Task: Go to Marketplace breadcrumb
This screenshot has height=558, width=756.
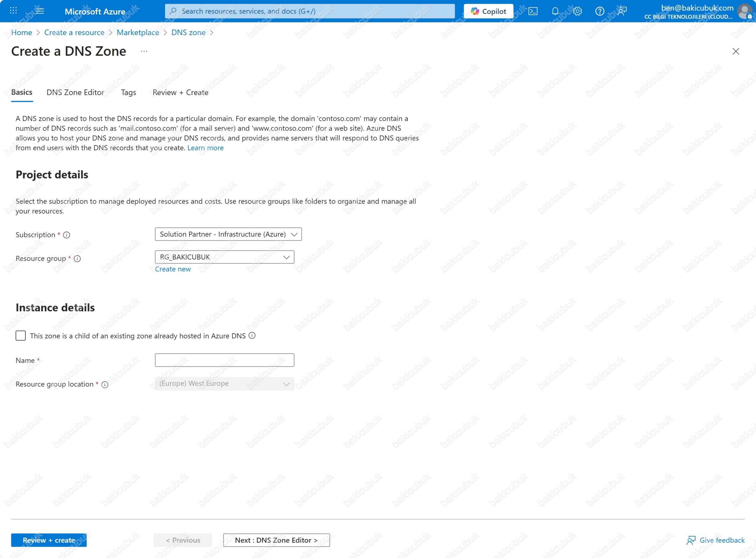Action: tap(138, 32)
